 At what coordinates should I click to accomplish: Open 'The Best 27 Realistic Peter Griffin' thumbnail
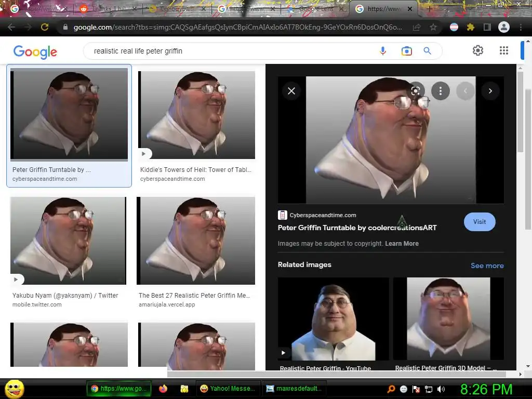pyautogui.click(x=196, y=241)
